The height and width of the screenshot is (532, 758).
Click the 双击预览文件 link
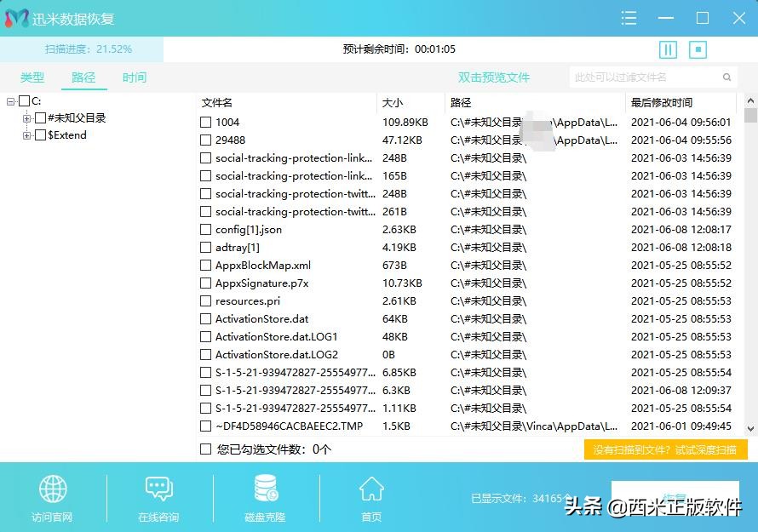coord(494,77)
